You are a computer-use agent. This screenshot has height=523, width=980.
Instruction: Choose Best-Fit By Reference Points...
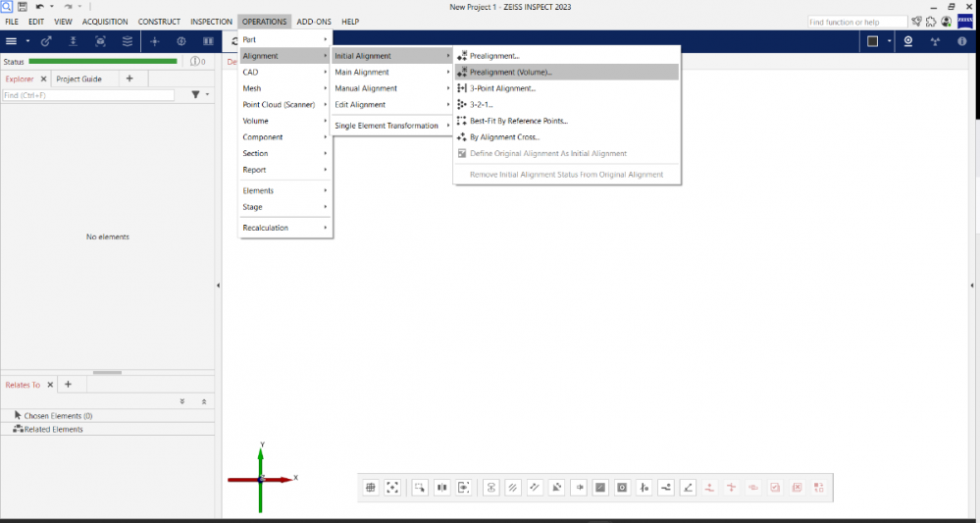(567, 121)
